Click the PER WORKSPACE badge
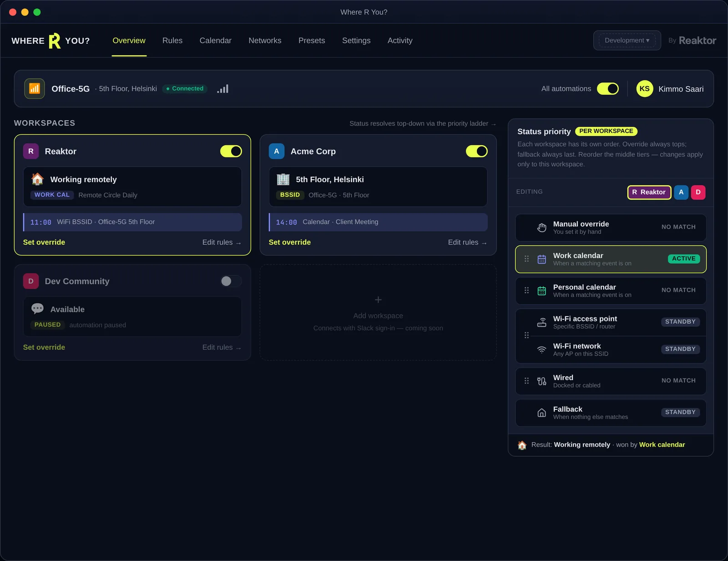Viewport: 728px width, 561px height. point(606,131)
